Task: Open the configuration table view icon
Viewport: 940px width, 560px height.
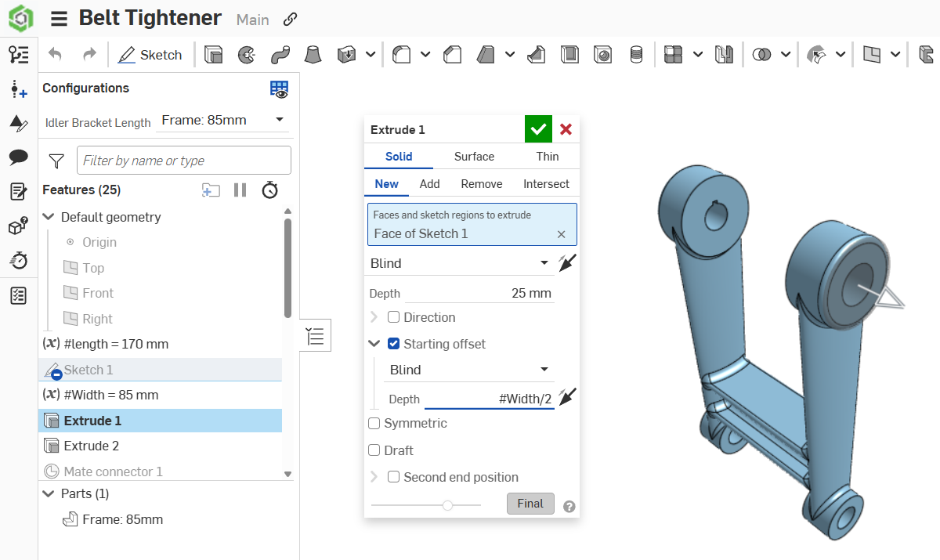Action: click(279, 89)
